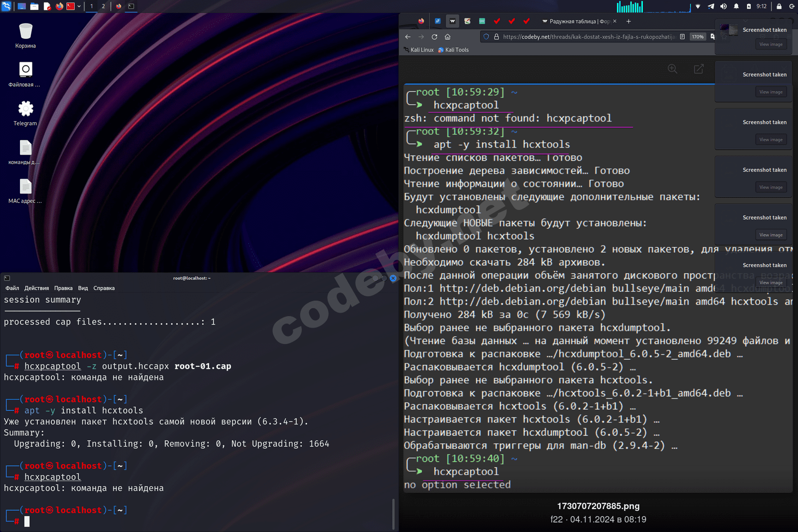Click the lock icon in the system tray
The height and width of the screenshot is (532, 798).
[779, 6]
